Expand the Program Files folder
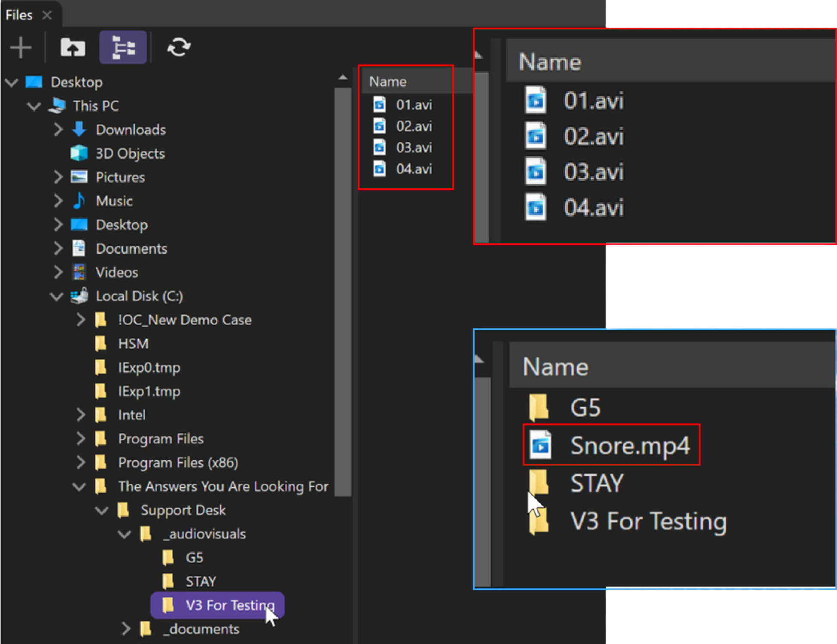 80,438
